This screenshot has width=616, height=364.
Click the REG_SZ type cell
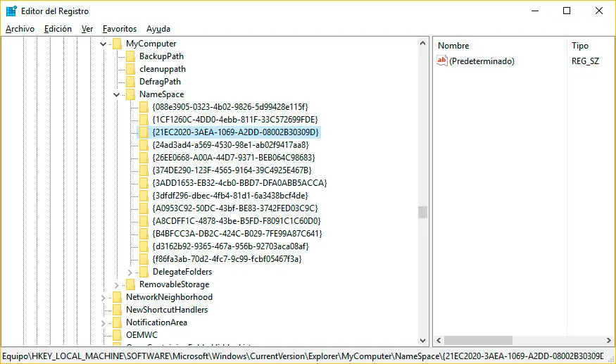[x=585, y=61]
